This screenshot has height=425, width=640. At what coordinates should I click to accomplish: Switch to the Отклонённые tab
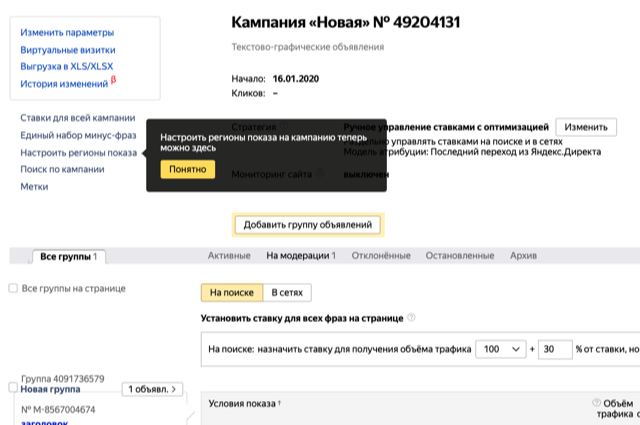[381, 256]
